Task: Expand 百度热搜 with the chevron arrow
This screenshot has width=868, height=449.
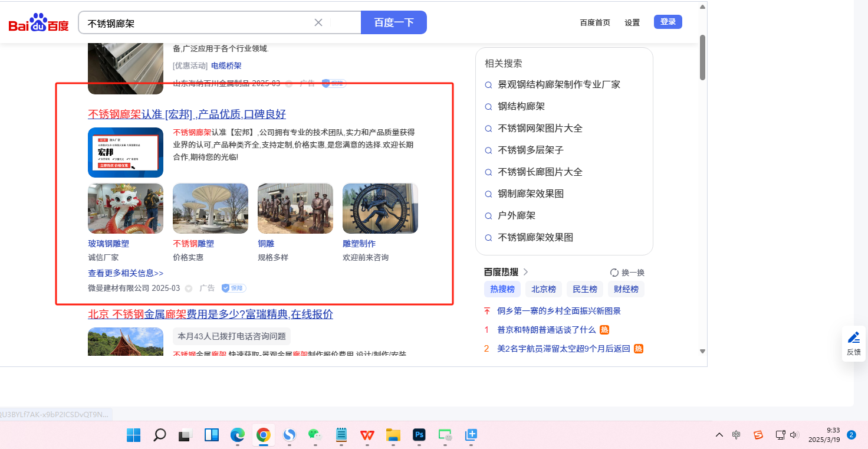Action: [x=526, y=272]
